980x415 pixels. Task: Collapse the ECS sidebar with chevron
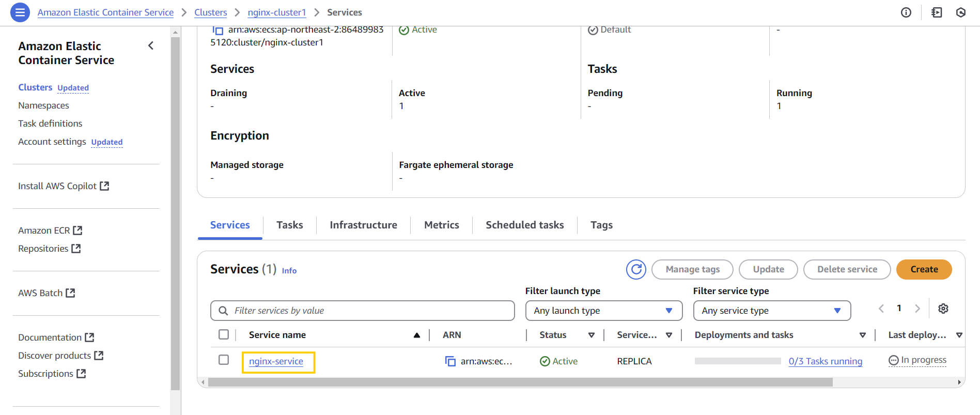point(151,46)
